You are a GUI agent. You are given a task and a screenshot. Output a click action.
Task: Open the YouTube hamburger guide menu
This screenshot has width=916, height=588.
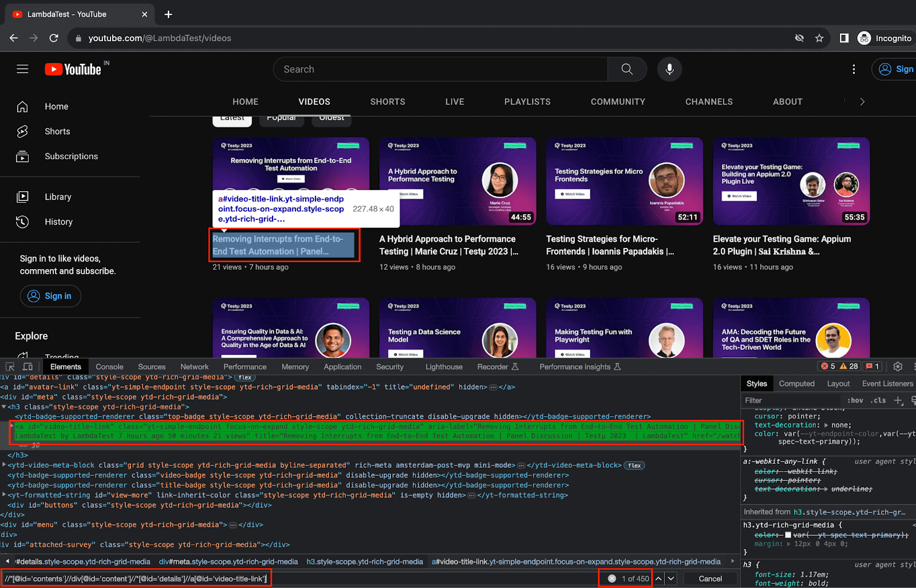tap(22, 69)
